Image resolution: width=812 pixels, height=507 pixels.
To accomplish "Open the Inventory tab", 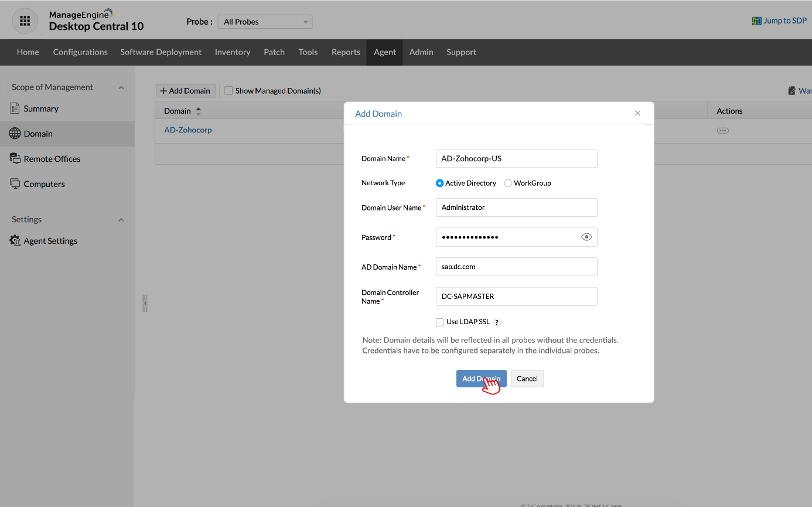I will click(x=233, y=52).
